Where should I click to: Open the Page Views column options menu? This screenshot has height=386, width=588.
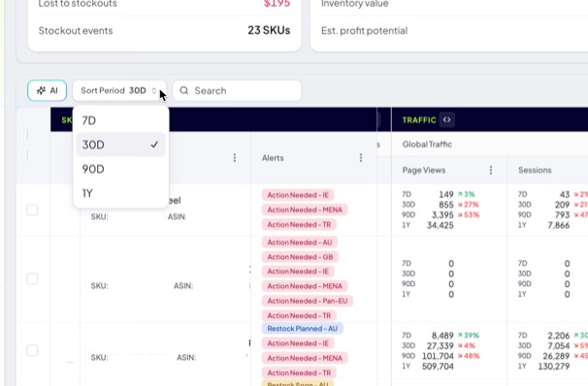tap(491, 170)
